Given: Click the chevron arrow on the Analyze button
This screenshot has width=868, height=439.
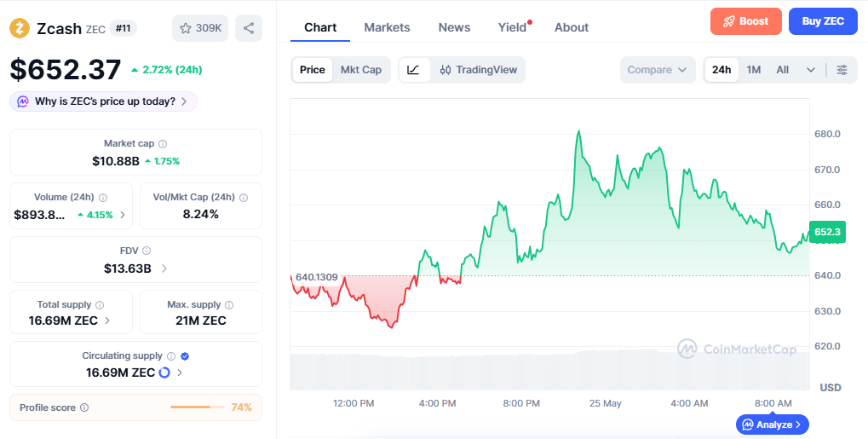Looking at the screenshot, I should (797, 425).
